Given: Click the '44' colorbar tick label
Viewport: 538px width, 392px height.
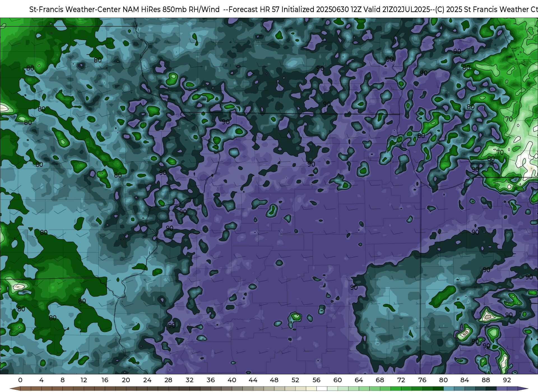Looking at the screenshot, I should (253, 380).
